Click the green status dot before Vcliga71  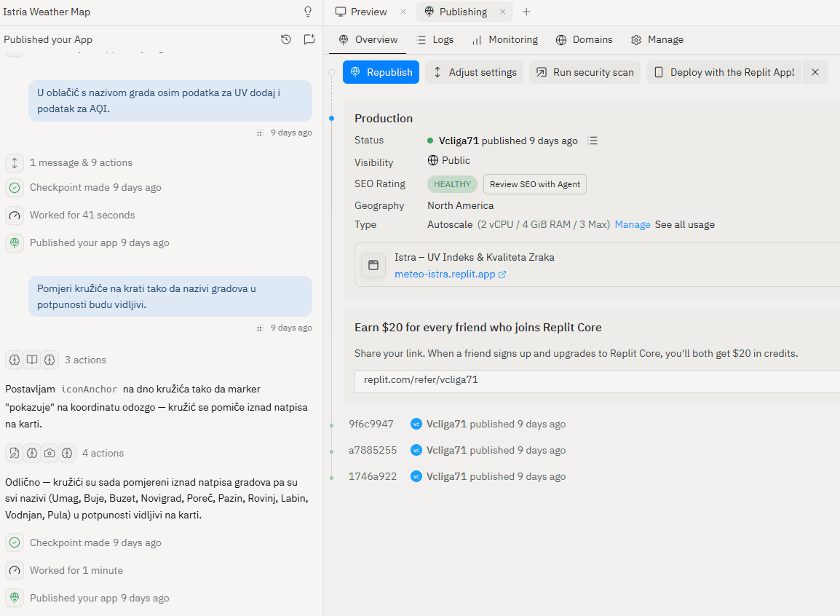pyautogui.click(x=430, y=141)
